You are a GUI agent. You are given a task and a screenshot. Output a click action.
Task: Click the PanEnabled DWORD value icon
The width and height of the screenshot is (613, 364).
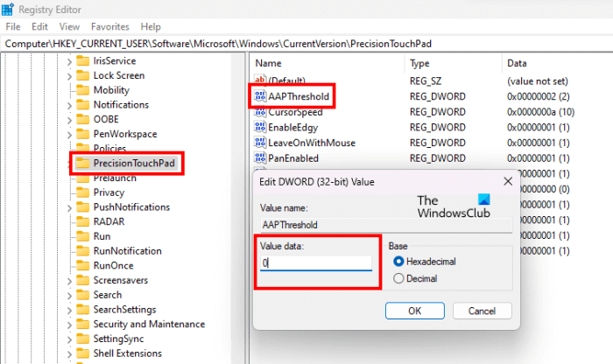pyautogui.click(x=260, y=158)
